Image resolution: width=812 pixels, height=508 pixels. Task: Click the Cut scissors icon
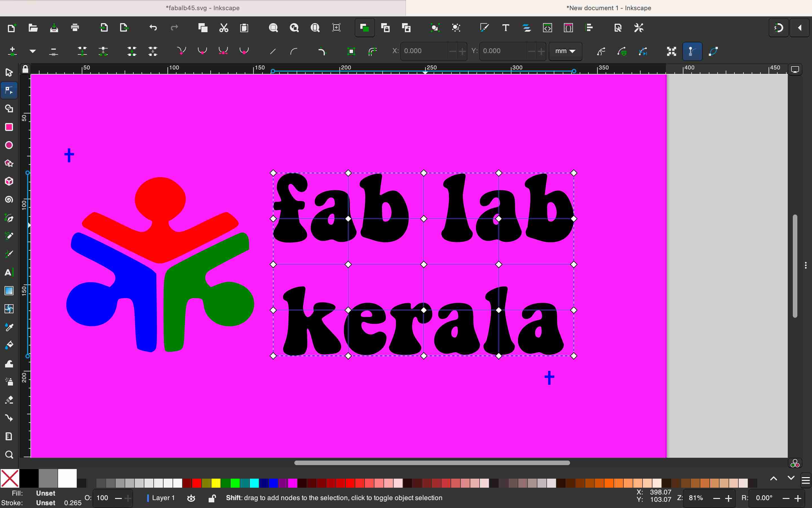pyautogui.click(x=224, y=28)
